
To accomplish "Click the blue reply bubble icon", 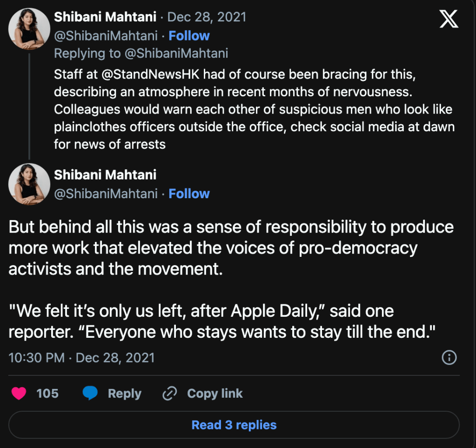I will [x=90, y=394].
